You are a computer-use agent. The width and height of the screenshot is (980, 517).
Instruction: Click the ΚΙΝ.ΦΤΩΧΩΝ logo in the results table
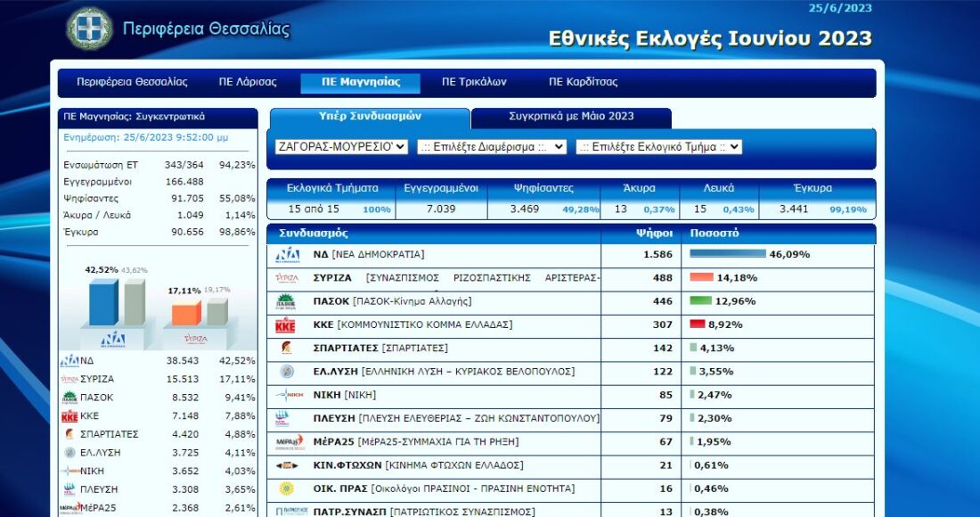pyautogui.click(x=288, y=465)
